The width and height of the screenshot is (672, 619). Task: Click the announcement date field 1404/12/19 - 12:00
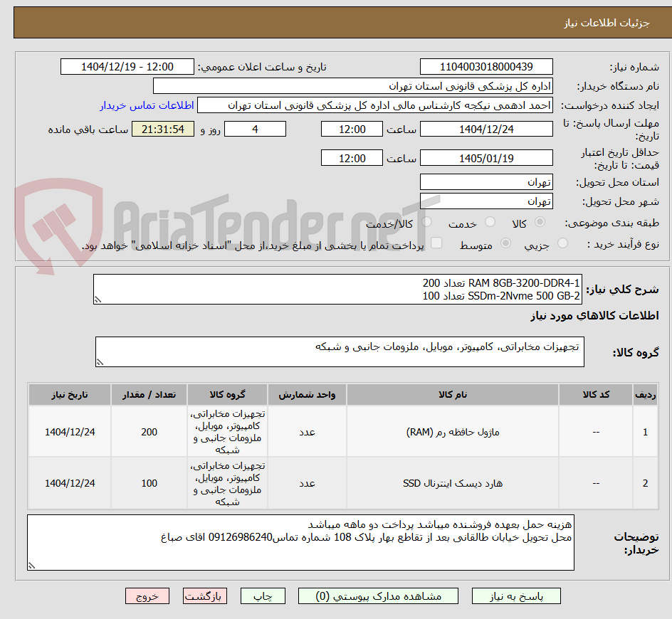(x=127, y=67)
